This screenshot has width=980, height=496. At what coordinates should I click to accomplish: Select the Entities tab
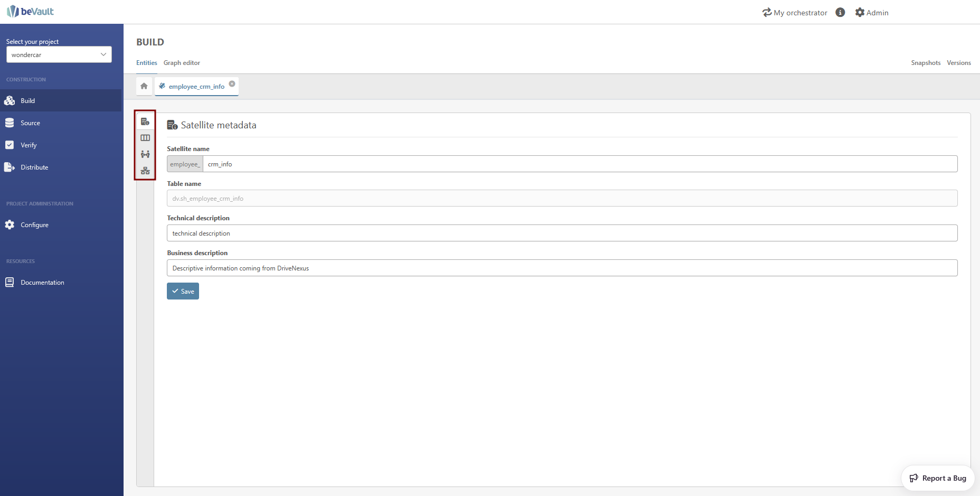(146, 63)
